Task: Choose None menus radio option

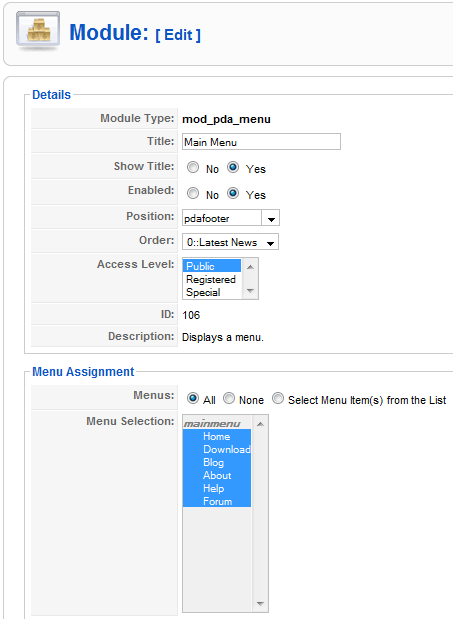Action: [x=229, y=398]
